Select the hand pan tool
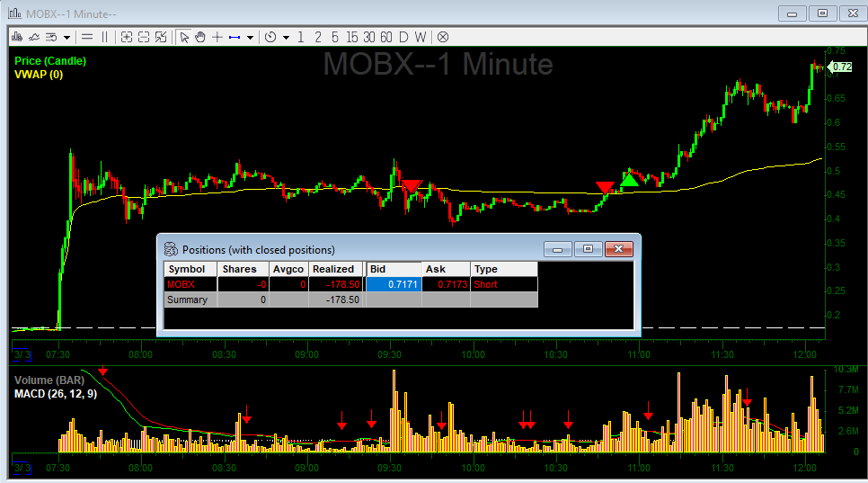868x483 pixels. pos(200,37)
